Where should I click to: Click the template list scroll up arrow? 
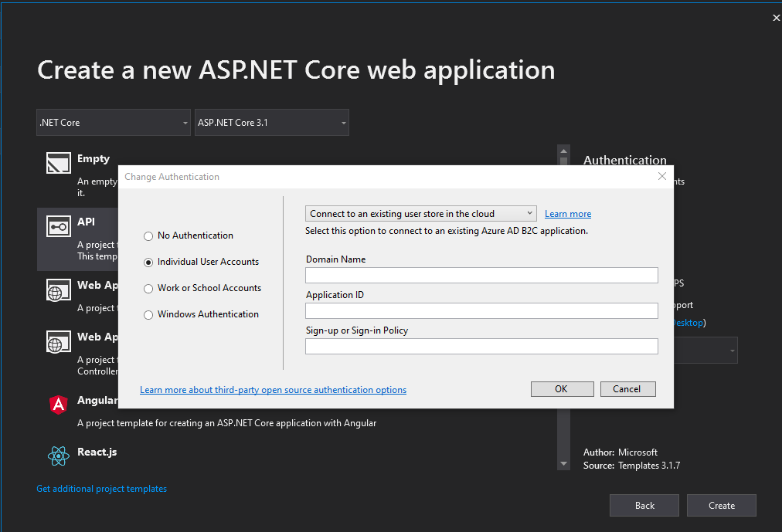[563, 151]
